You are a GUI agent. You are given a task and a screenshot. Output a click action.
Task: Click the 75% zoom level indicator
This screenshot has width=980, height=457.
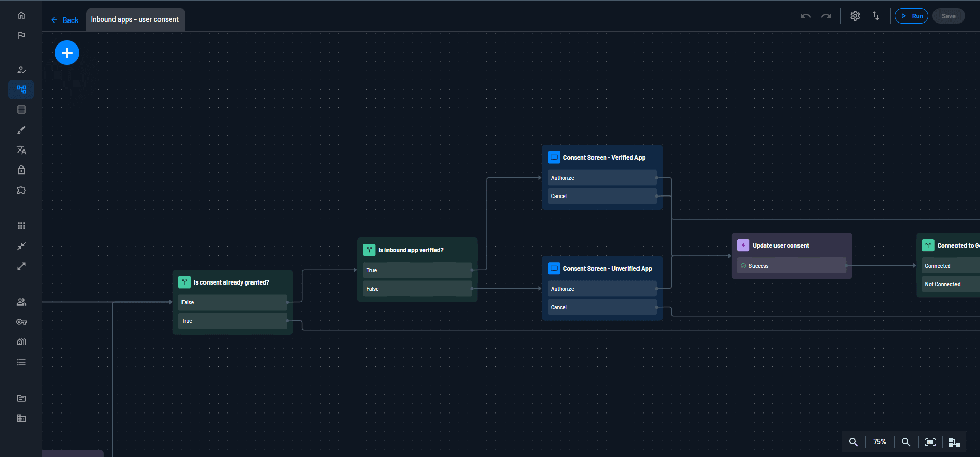[x=879, y=442]
